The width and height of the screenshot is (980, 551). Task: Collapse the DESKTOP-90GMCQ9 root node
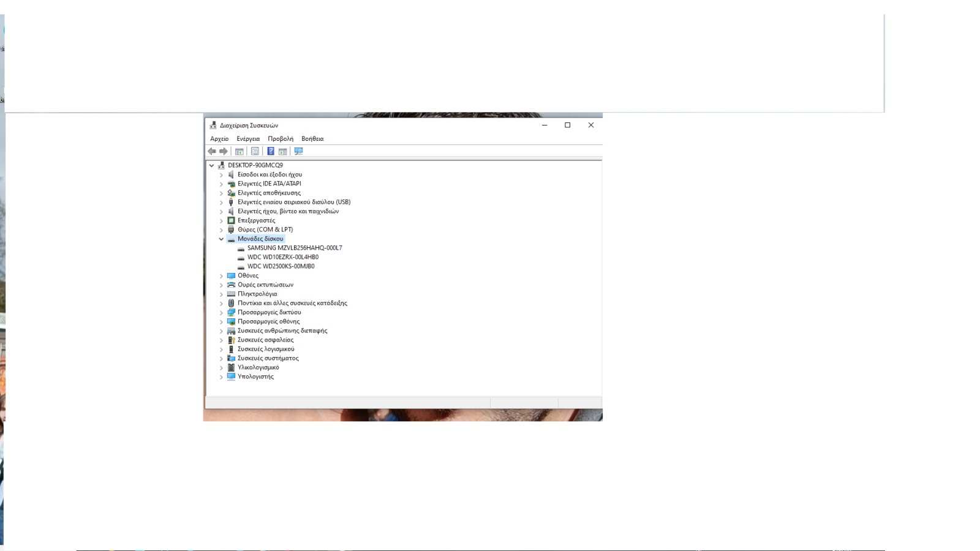click(x=212, y=165)
